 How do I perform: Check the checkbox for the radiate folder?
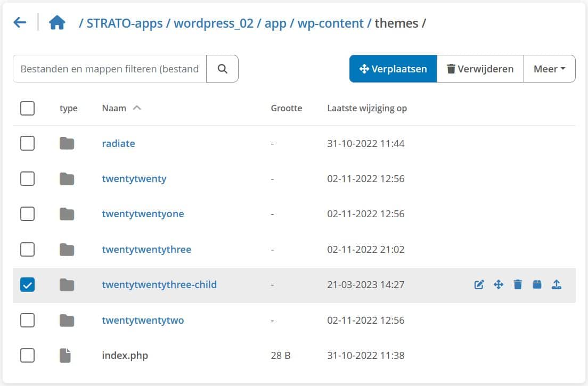point(27,143)
